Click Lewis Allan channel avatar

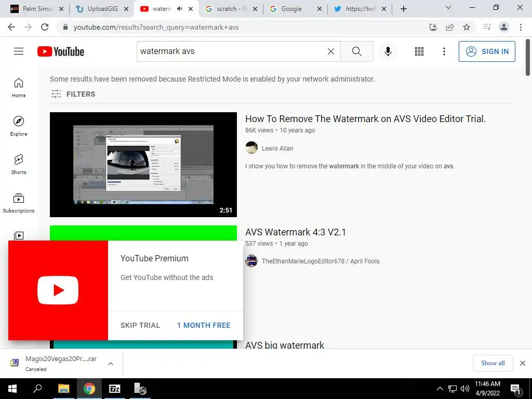pyautogui.click(x=251, y=148)
